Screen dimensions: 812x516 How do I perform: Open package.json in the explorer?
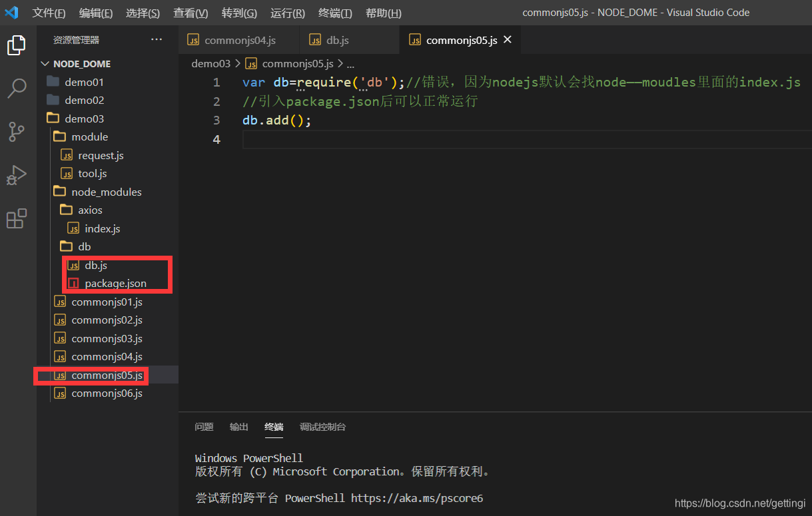[x=107, y=284]
